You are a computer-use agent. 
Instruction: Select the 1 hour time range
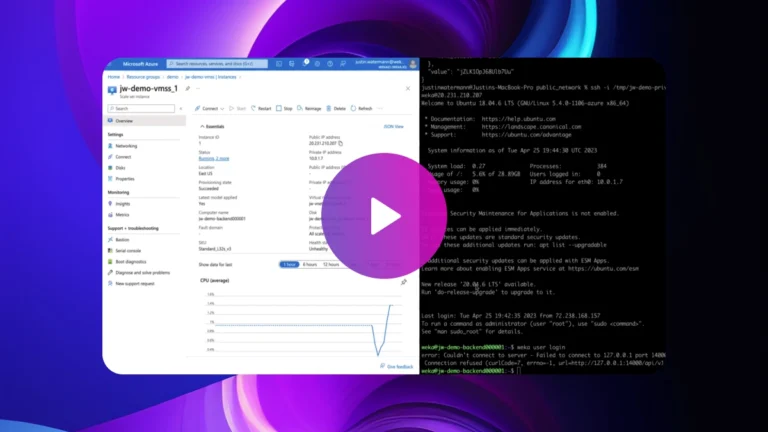point(289,264)
